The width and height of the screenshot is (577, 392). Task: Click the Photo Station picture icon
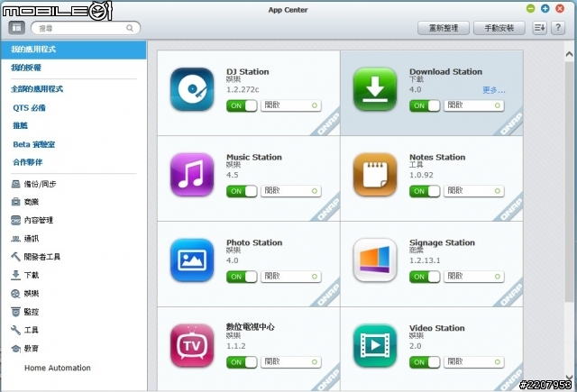[192, 260]
